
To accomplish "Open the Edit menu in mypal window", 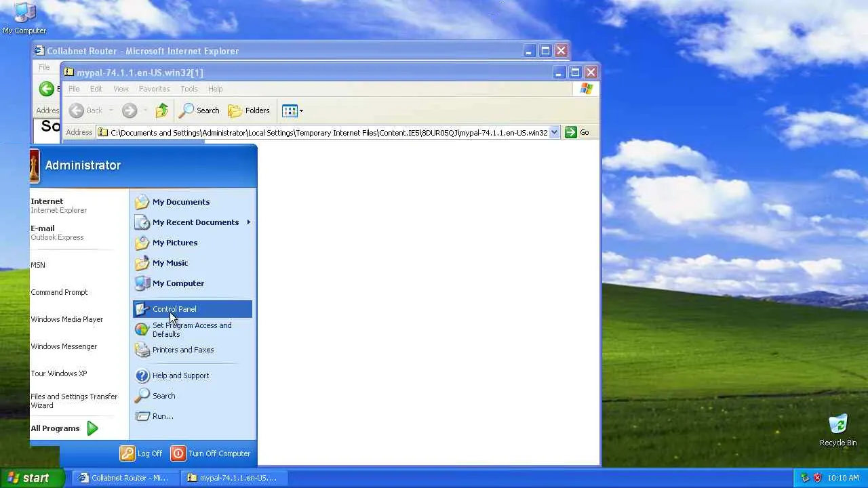I will [x=96, y=89].
